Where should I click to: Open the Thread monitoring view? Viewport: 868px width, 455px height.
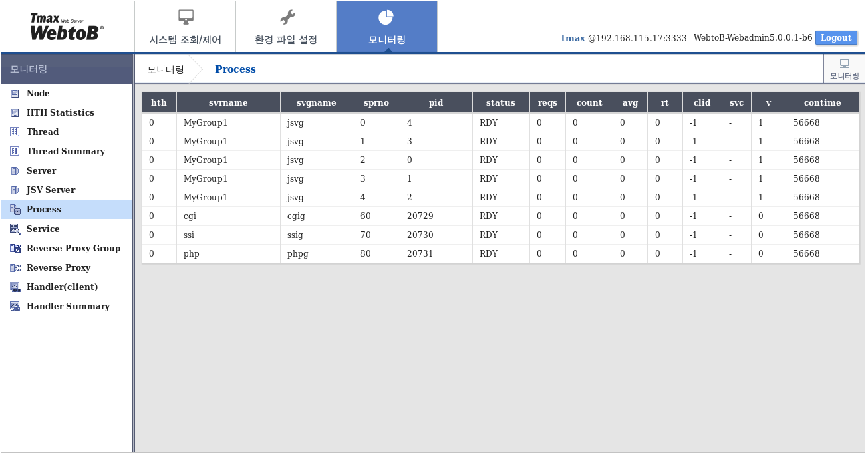(41, 132)
